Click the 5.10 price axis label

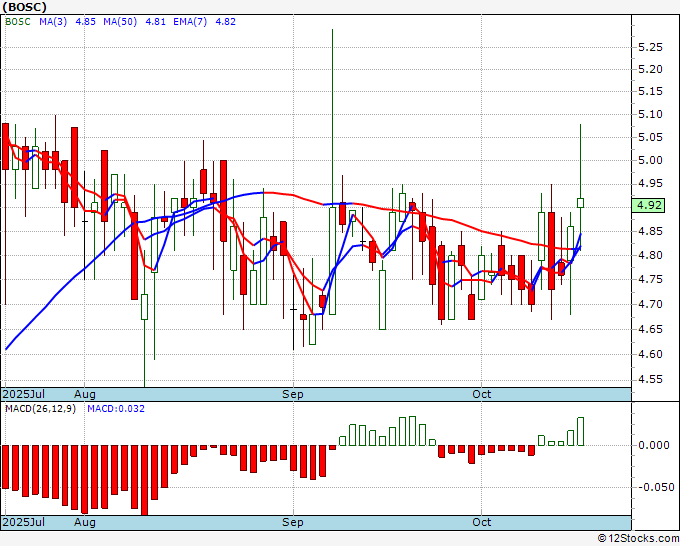(651, 114)
